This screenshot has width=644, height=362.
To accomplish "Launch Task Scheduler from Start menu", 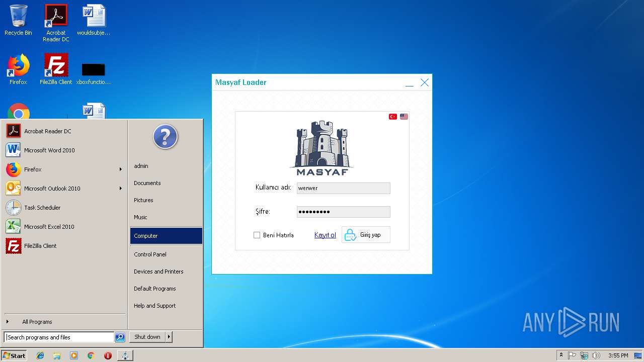I will (x=64, y=208).
